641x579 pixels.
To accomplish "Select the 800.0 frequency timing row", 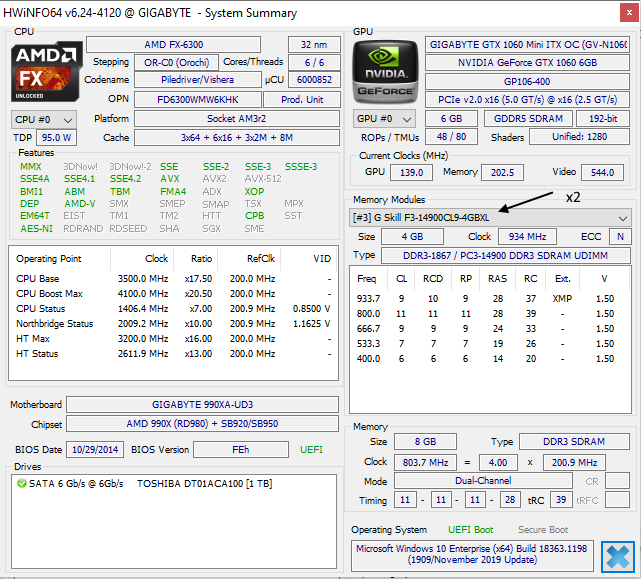I will [x=490, y=314].
